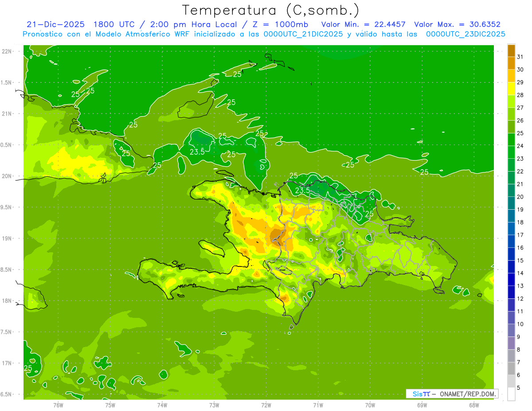This screenshot has height=411, width=532.
Task: Click the legend value '18'
Action: pyautogui.click(x=520, y=222)
